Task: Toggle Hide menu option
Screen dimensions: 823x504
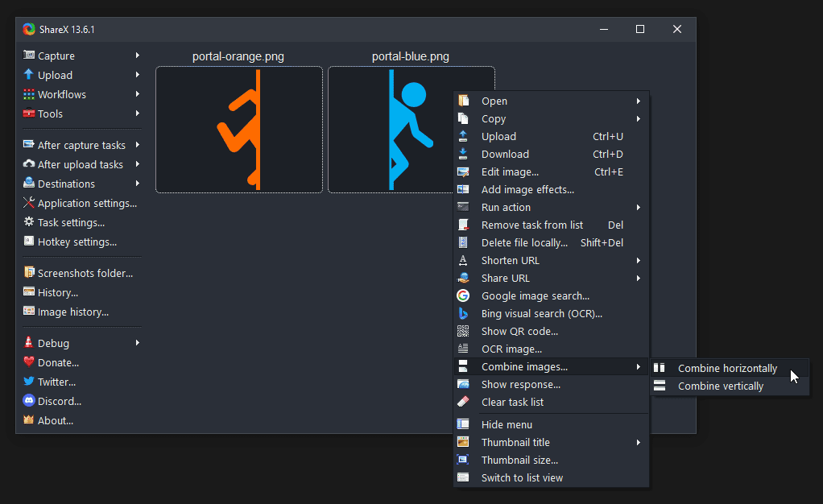Action: click(x=507, y=424)
